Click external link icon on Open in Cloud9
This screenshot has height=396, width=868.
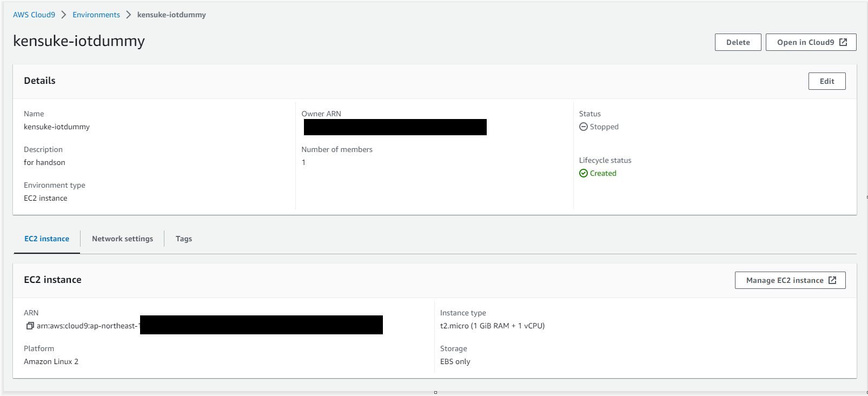tap(843, 42)
